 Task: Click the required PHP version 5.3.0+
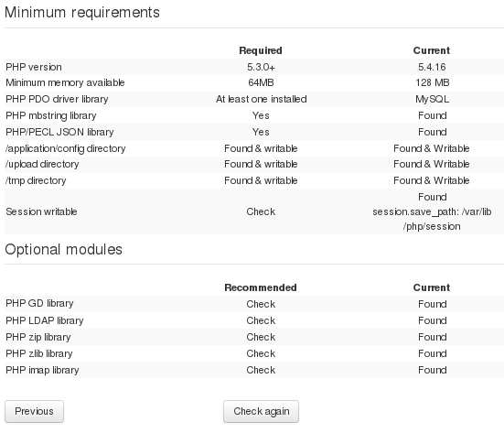[x=261, y=67]
